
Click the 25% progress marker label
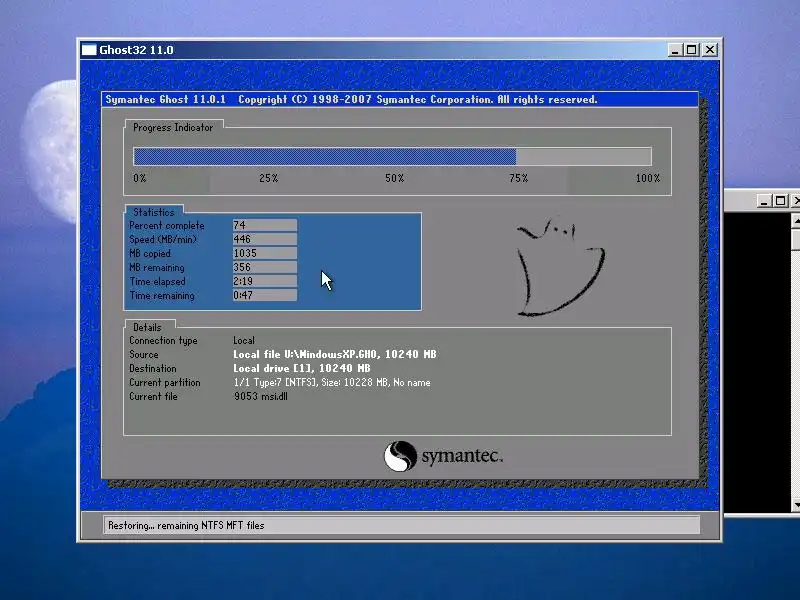pyautogui.click(x=268, y=178)
